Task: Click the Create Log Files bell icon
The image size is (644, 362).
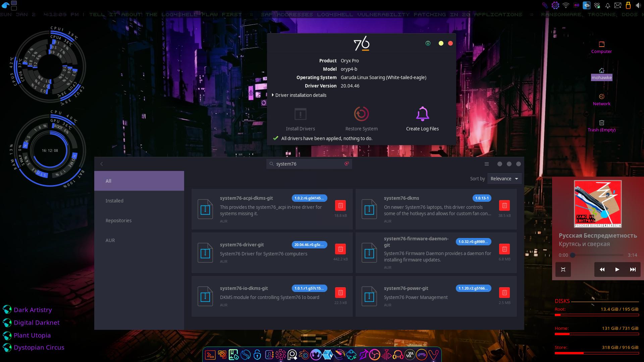Action: click(422, 114)
